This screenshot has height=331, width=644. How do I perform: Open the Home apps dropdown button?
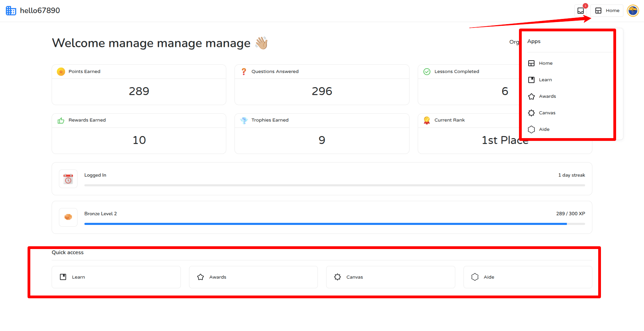[607, 11]
